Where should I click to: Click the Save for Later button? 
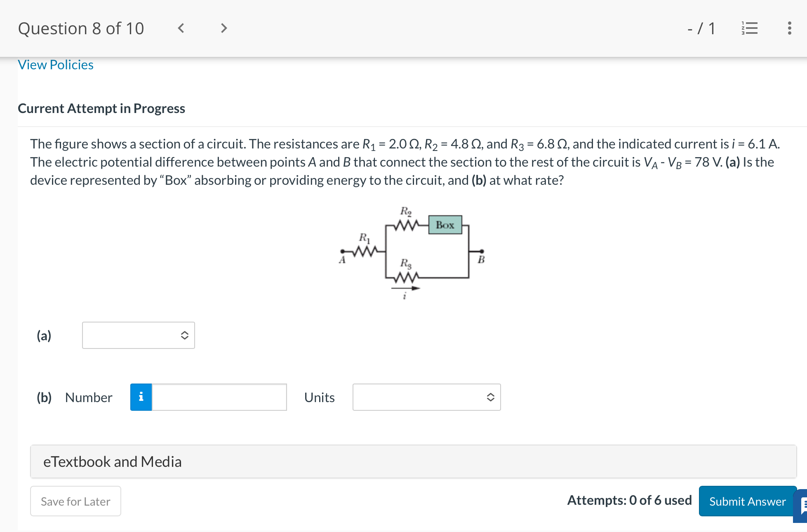75,501
